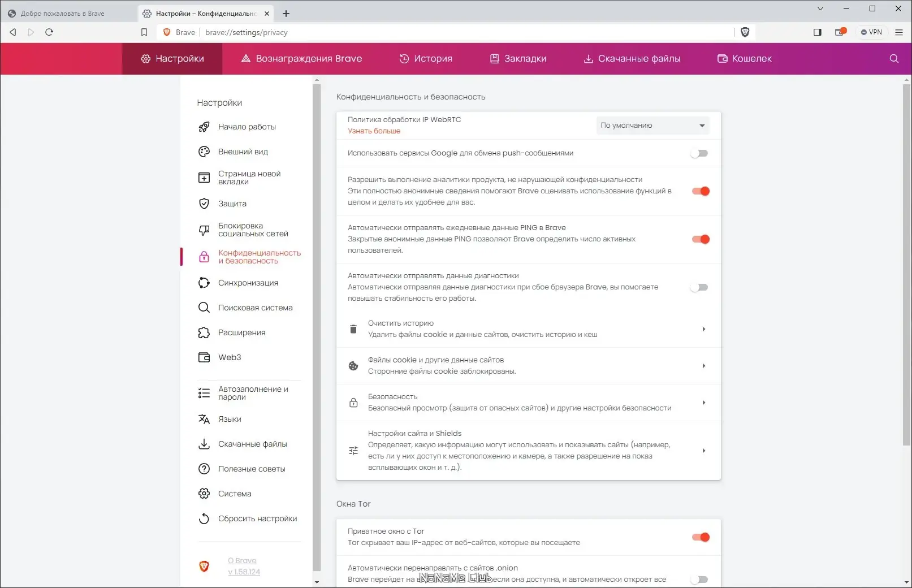Click the cookie icon beside Файлы cookie
Viewport: 912px width, 588px height.
point(353,366)
